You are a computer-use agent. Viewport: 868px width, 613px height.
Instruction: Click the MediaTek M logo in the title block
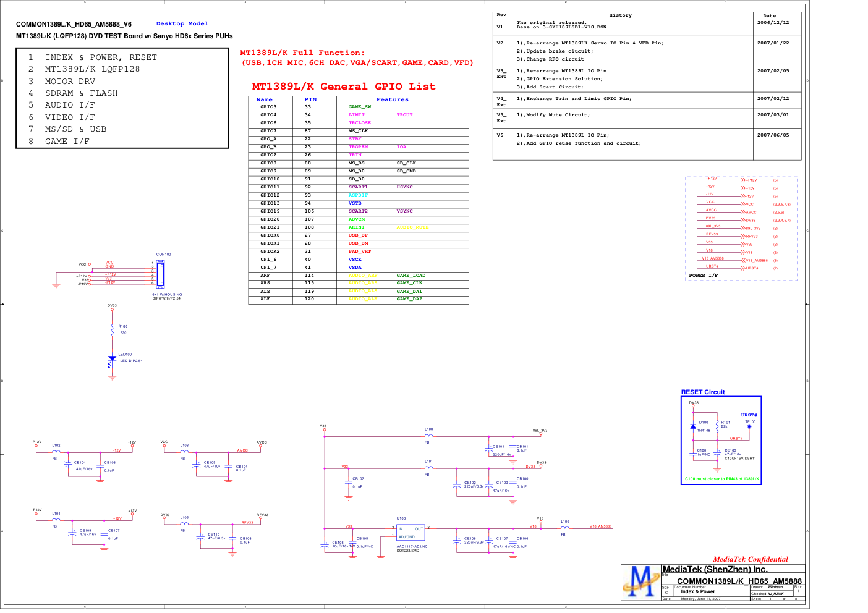click(x=641, y=582)
